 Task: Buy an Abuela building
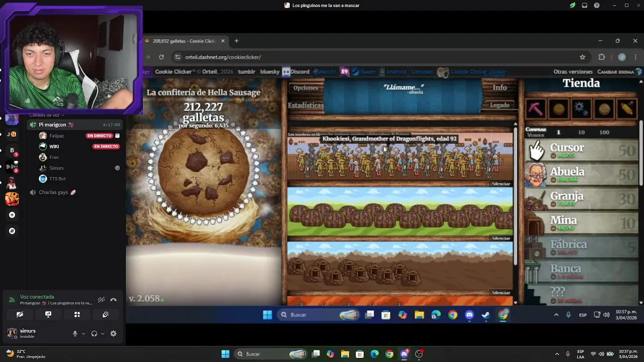[x=581, y=174]
